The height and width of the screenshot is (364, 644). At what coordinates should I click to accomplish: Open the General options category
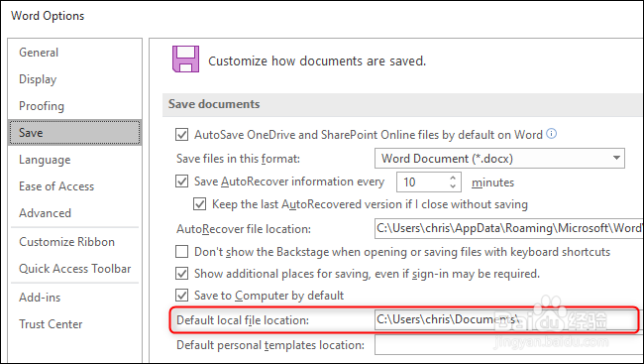pos(39,53)
